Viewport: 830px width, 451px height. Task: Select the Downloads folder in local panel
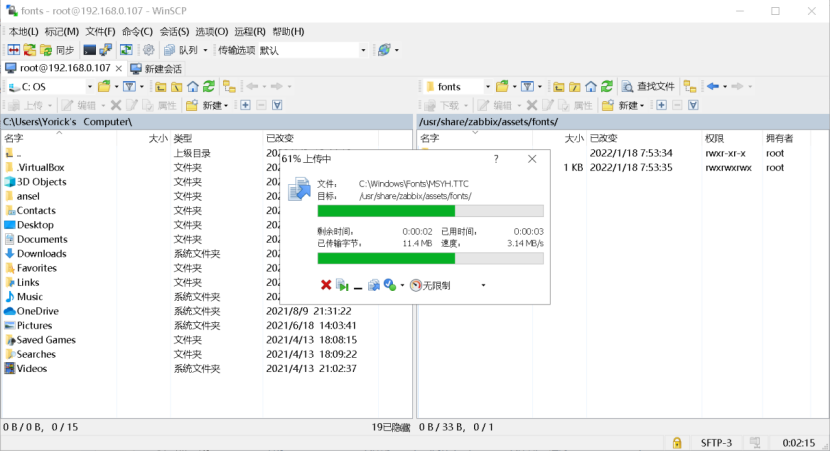[36, 254]
